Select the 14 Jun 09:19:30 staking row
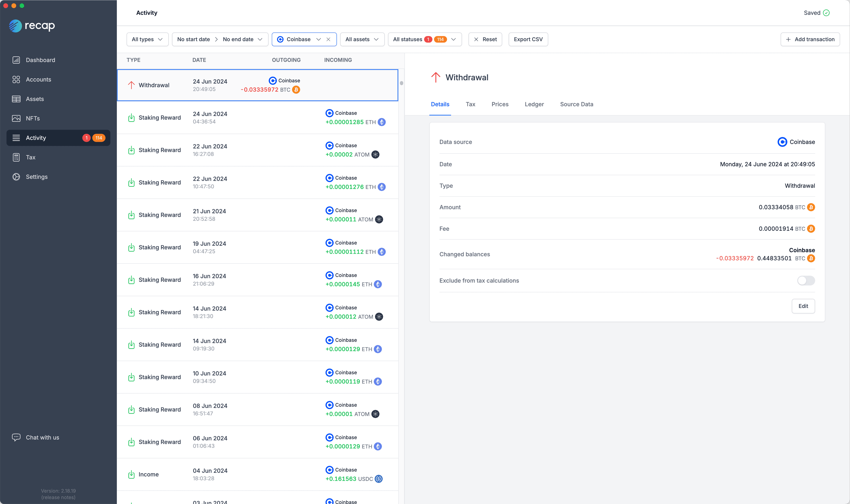The width and height of the screenshot is (850, 504). pos(257,345)
